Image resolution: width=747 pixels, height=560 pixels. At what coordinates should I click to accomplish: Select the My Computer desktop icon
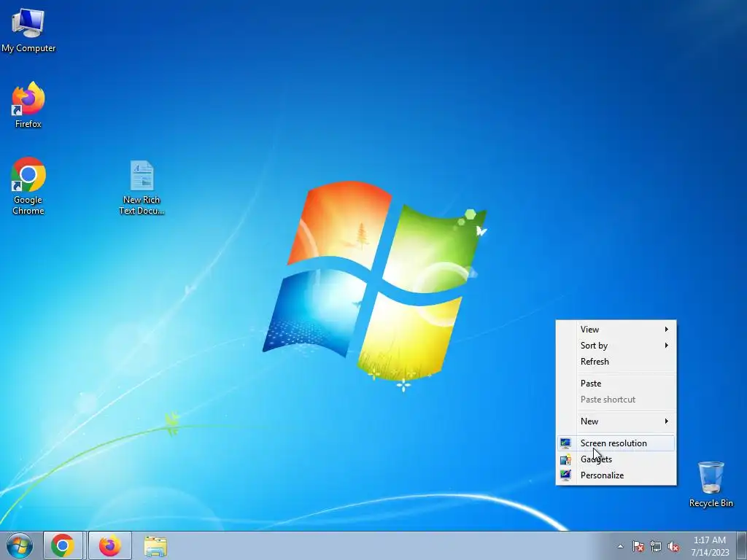[x=28, y=31]
